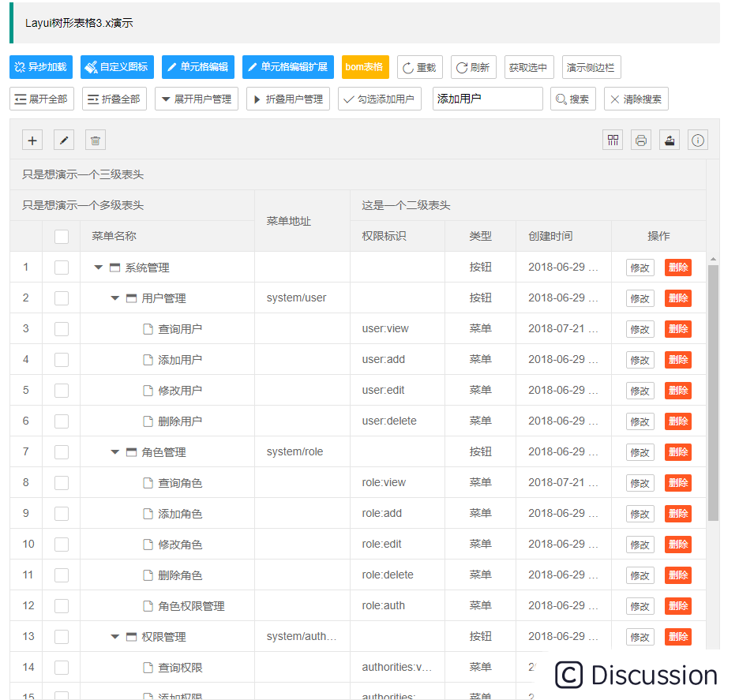Screen dimensions: 739x700
Task: Click the 清除搜索 button
Action: (636, 99)
